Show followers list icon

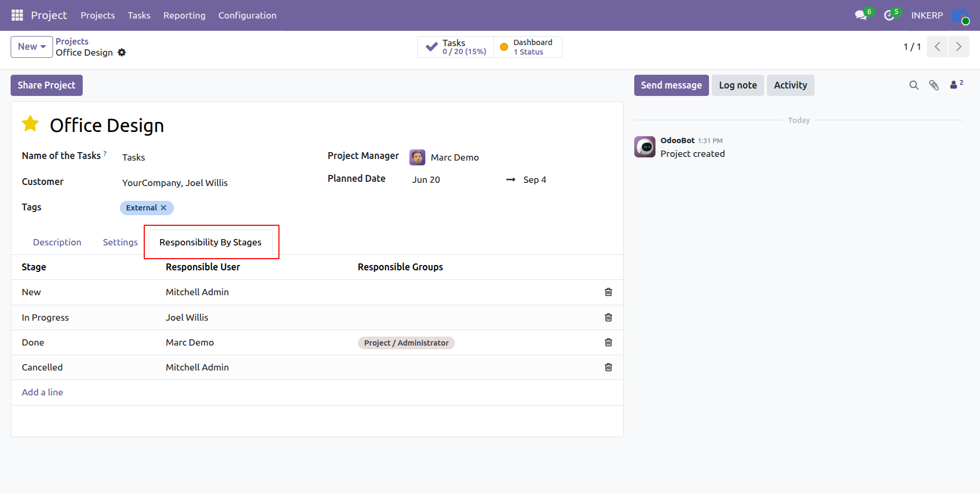(956, 85)
